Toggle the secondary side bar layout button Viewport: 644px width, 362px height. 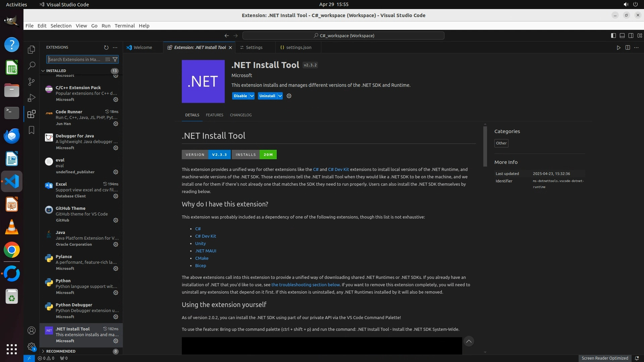pyautogui.click(x=631, y=36)
